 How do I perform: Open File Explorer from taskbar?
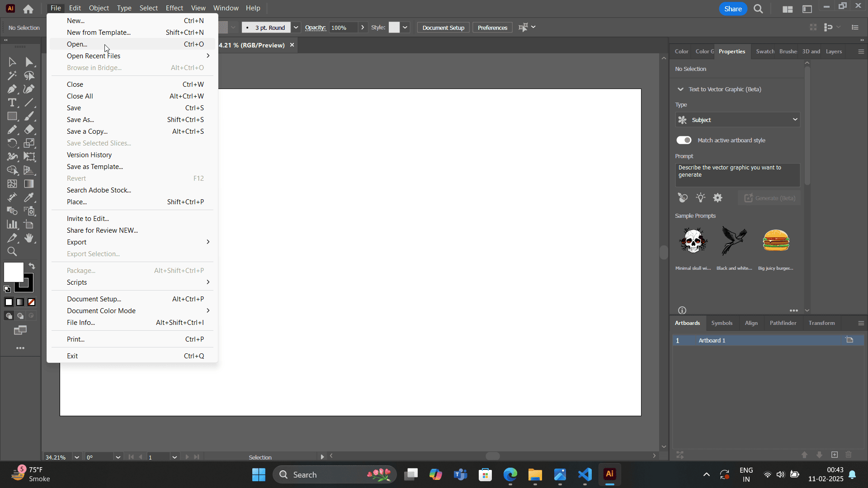click(x=535, y=474)
